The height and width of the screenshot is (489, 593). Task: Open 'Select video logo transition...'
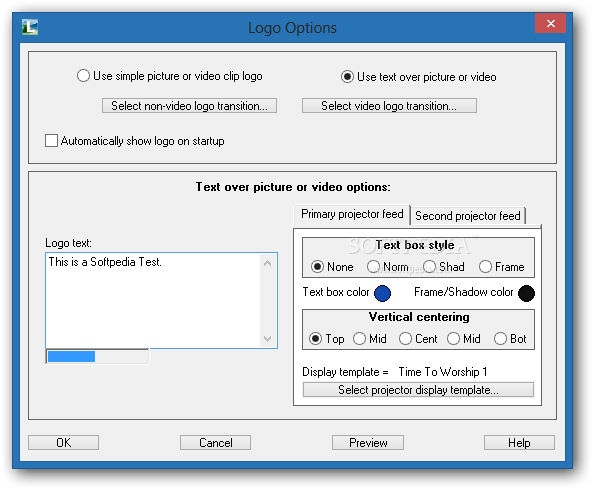tap(389, 106)
